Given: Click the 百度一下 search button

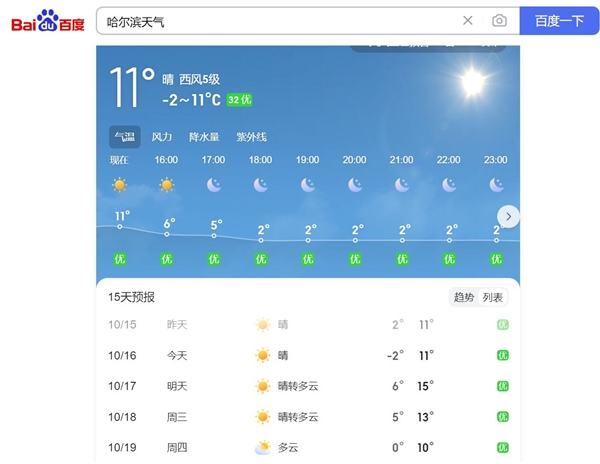Looking at the screenshot, I should tap(559, 21).
